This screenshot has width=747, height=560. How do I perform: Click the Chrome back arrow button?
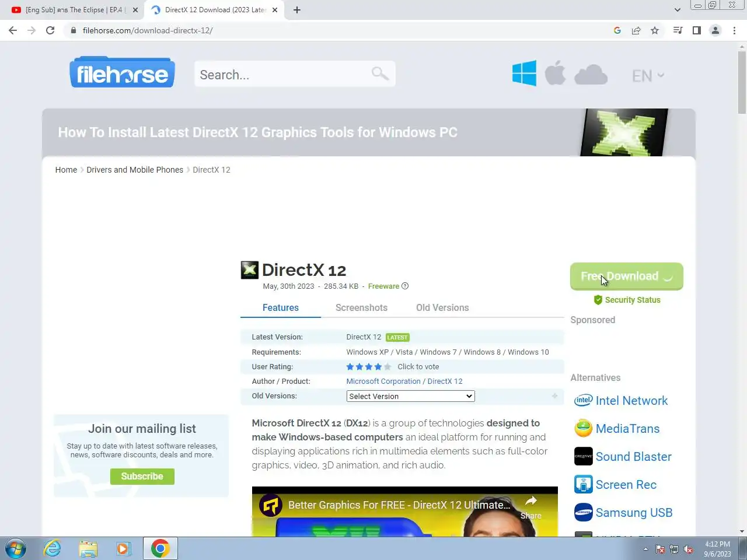(x=13, y=30)
